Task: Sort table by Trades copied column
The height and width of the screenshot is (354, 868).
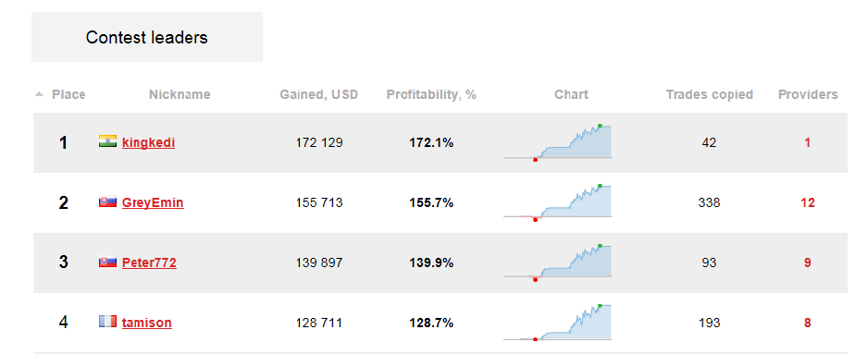Action: 709,94
